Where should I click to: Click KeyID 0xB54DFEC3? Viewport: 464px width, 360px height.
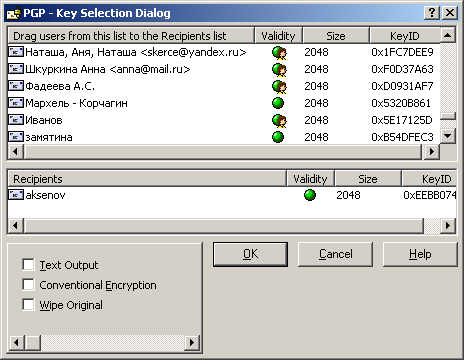click(402, 137)
